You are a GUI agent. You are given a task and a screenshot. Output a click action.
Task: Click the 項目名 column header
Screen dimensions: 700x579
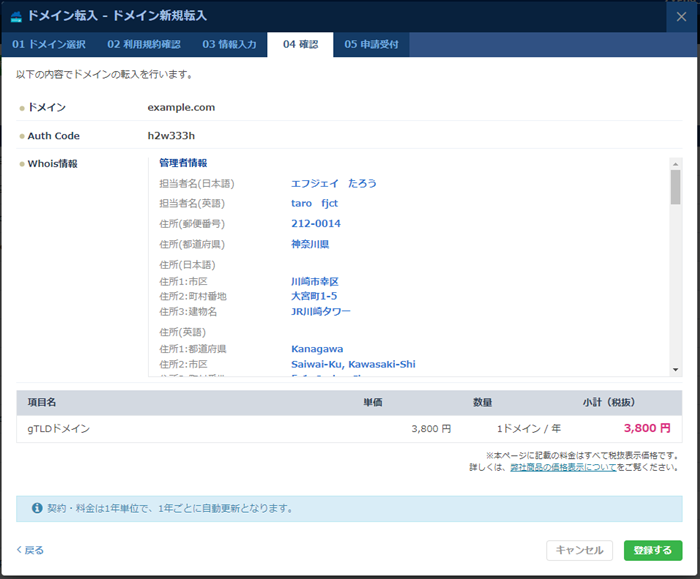[x=42, y=402]
